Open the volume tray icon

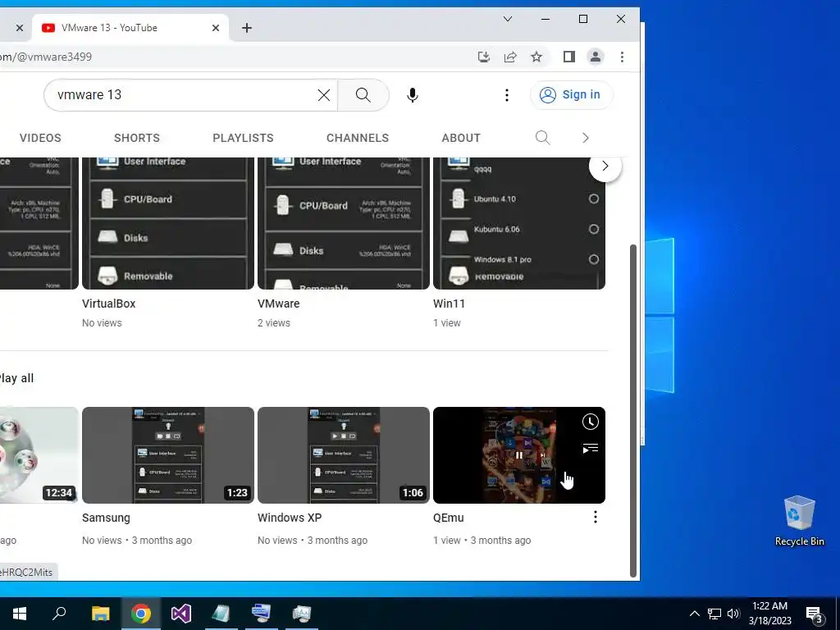(733, 614)
